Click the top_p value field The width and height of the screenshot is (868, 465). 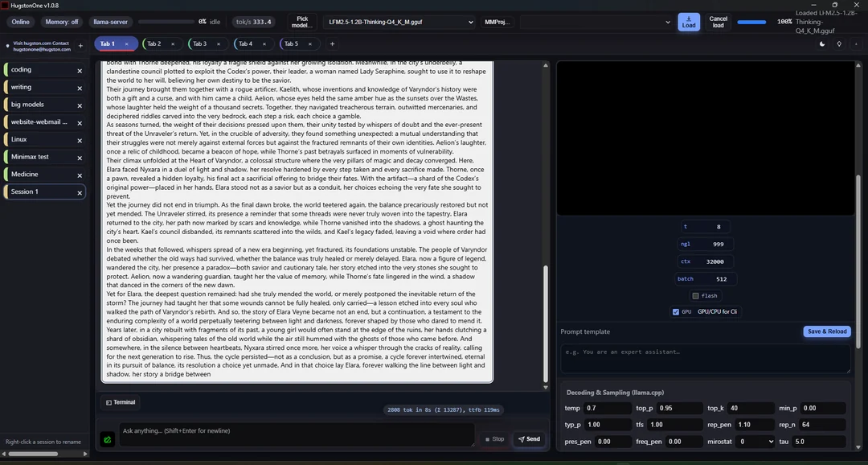tap(678, 409)
